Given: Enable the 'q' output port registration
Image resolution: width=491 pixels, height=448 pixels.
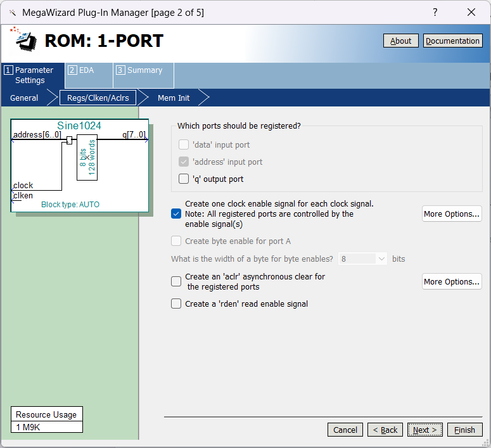Looking at the screenshot, I should point(184,179).
